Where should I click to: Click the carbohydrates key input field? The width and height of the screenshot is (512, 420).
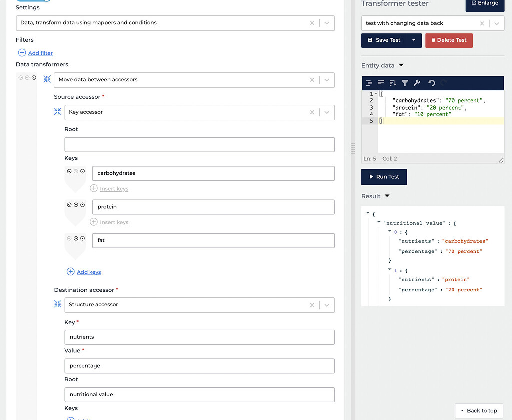(x=213, y=173)
